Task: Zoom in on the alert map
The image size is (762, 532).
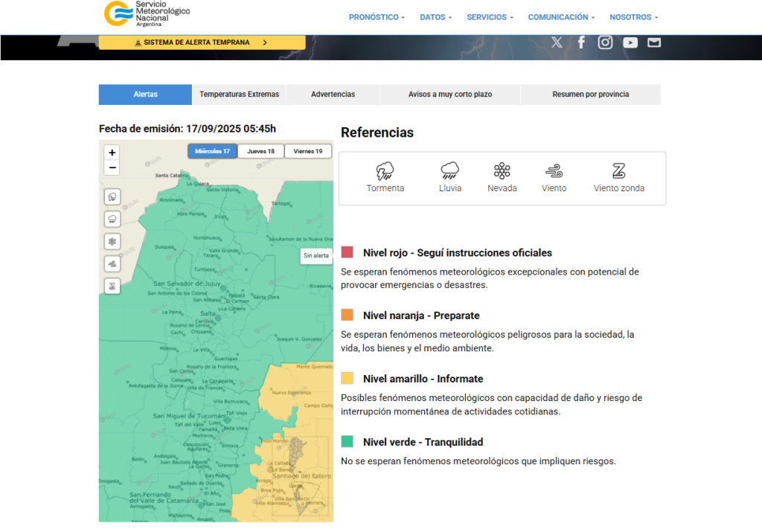Action: 112,153
